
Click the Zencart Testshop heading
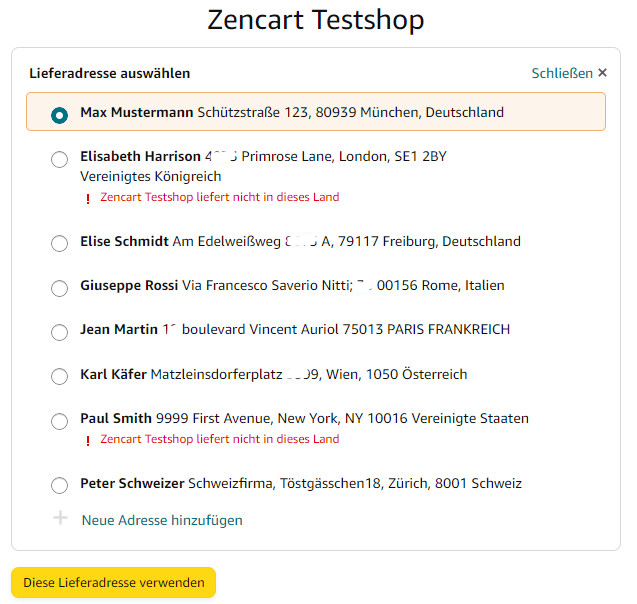(x=316, y=19)
